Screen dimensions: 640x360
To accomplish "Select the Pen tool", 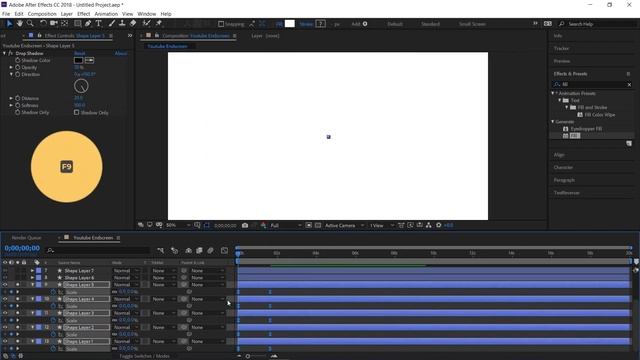I will (88, 24).
